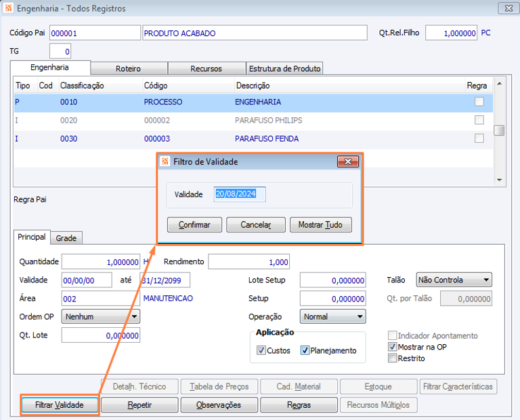Screen dimensions: 520x420
Task: Close the Engenharia - Todos Registros window
Action: pos(508,8)
